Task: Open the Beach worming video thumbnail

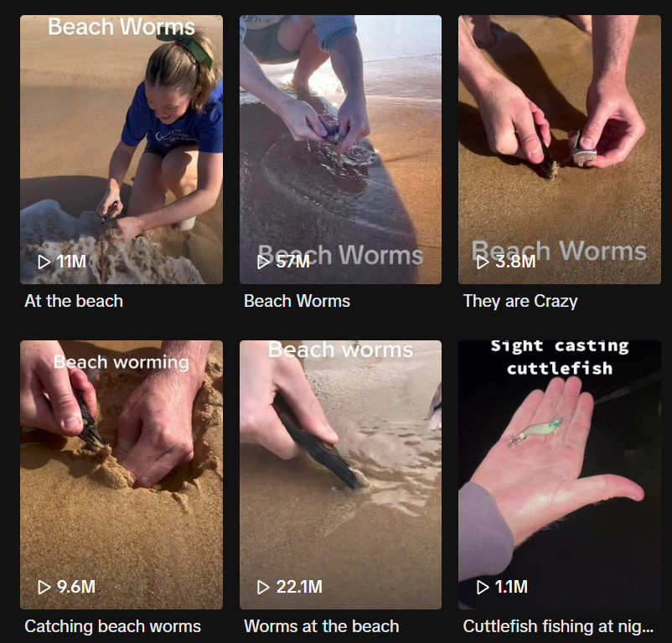Action: (x=121, y=475)
